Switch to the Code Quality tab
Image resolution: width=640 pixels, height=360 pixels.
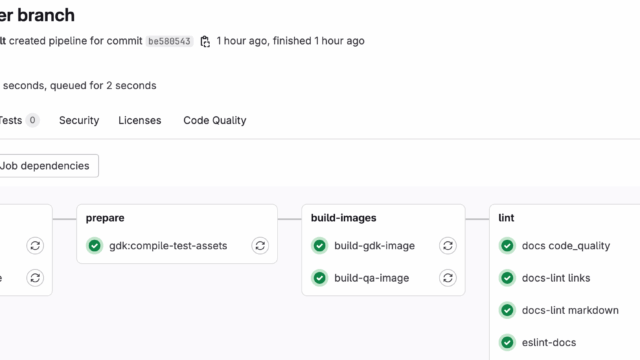tap(215, 120)
